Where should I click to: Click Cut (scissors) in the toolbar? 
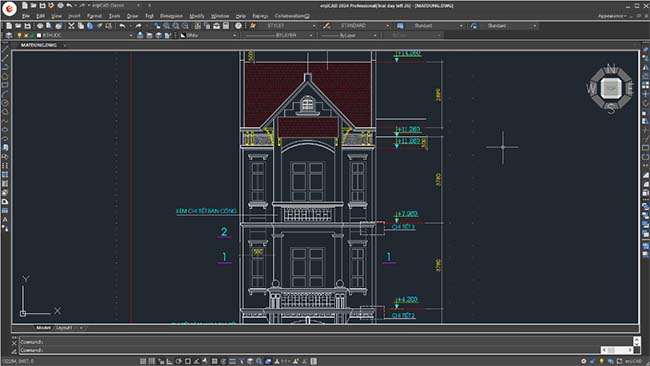click(71, 26)
